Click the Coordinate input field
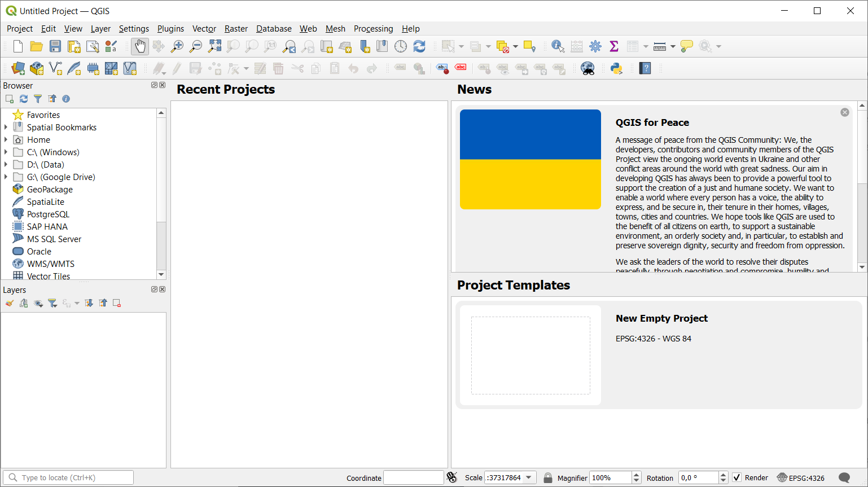This screenshot has height=487, width=868. 414,477
